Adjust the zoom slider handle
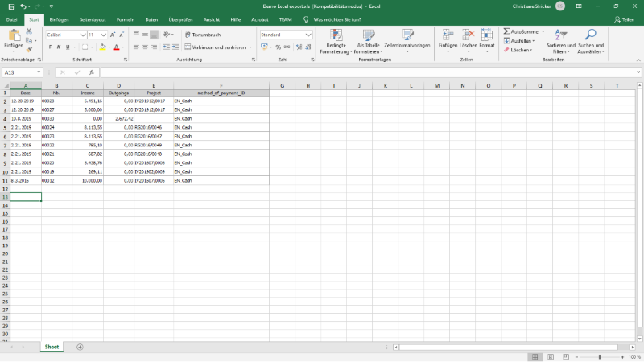The width and height of the screenshot is (644, 362). click(600, 357)
